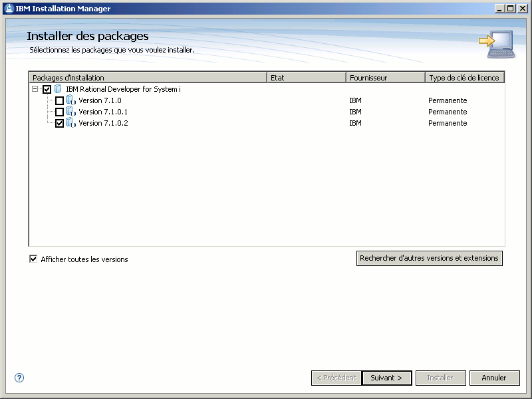Screen dimensions: 532x399
Task: Toggle Afficher toutes les versions checkbox
Action: click(x=33, y=259)
